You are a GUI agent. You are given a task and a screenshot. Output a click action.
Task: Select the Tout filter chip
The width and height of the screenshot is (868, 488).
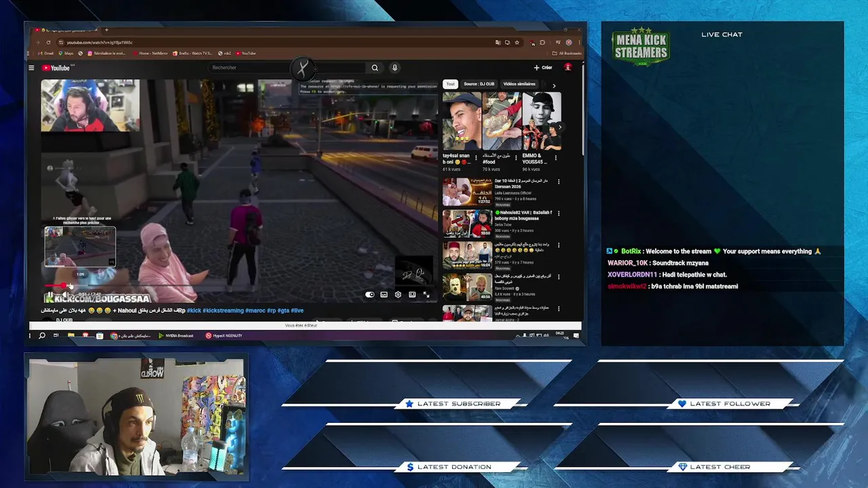pos(450,84)
